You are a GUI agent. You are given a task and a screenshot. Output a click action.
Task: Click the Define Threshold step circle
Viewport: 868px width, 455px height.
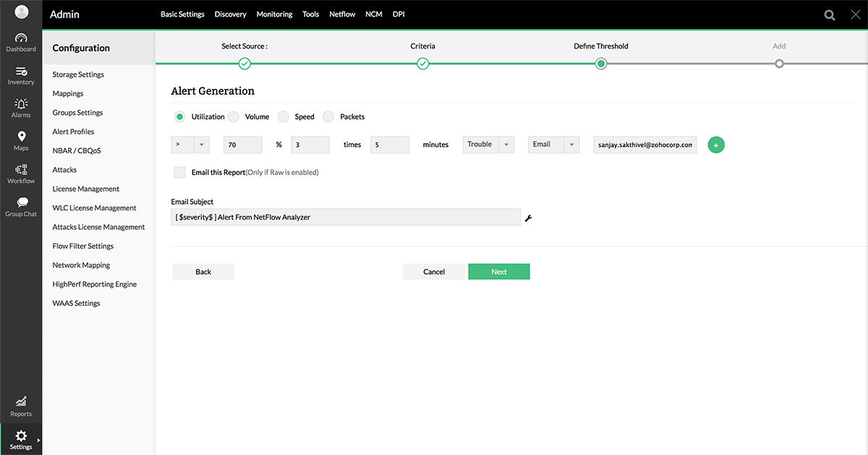pyautogui.click(x=601, y=64)
